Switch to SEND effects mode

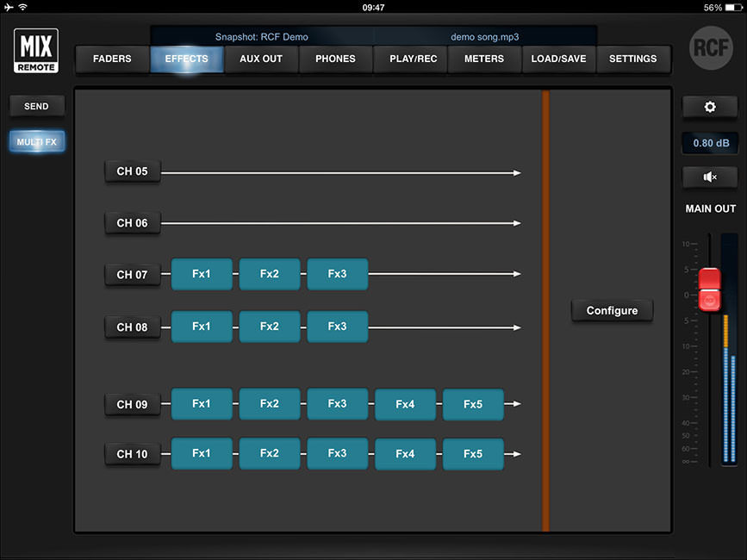[36, 107]
